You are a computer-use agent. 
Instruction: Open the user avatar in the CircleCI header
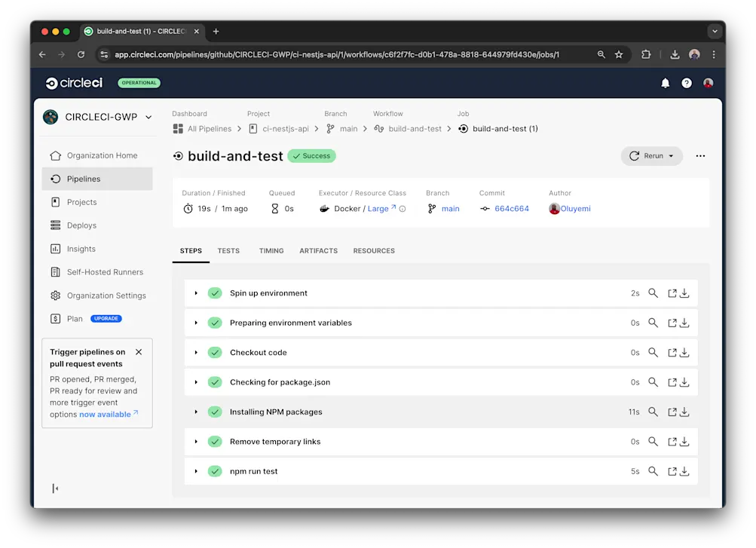(708, 83)
